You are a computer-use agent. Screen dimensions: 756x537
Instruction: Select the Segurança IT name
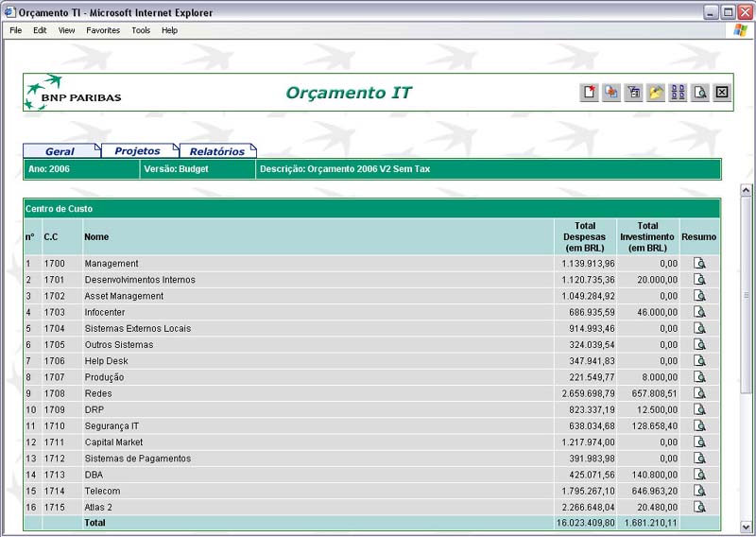tap(112, 426)
